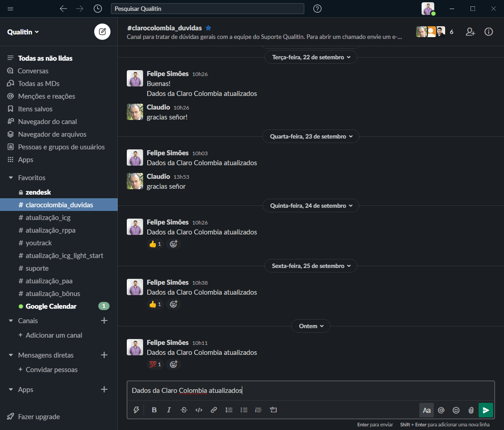Open the help question mark icon
Viewport: 504px width, 430px height.
tap(317, 9)
